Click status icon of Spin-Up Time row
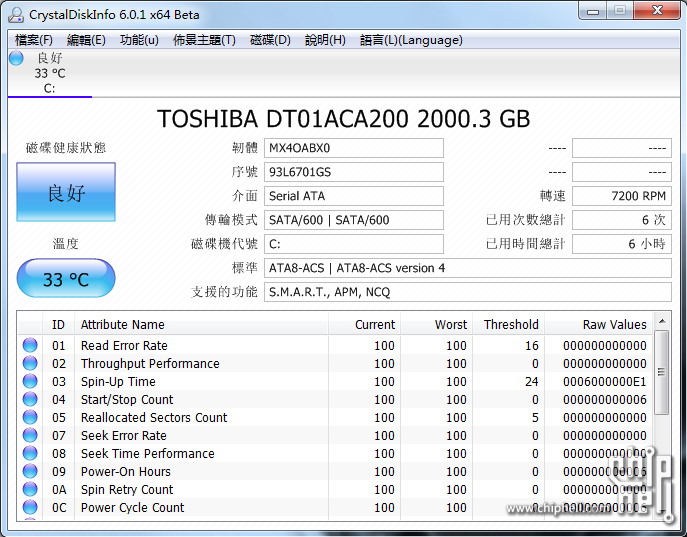 [30, 381]
